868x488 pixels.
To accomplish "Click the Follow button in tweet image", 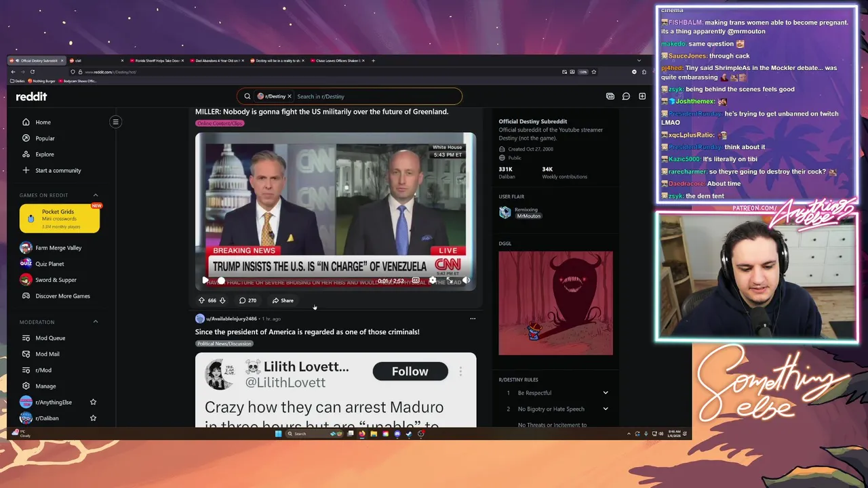I will (410, 371).
